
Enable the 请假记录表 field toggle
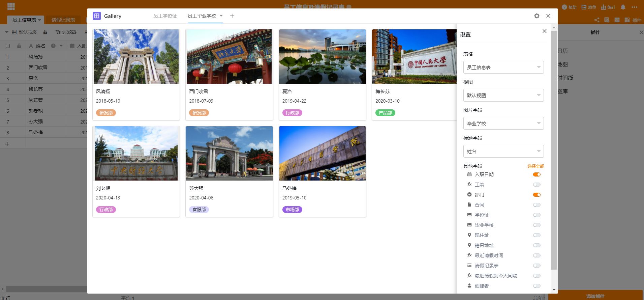(537, 266)
